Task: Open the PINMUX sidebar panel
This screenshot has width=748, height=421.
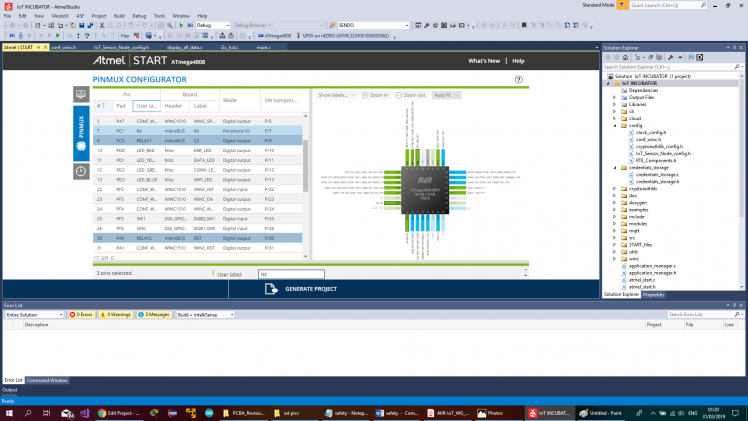Action: 81,133
